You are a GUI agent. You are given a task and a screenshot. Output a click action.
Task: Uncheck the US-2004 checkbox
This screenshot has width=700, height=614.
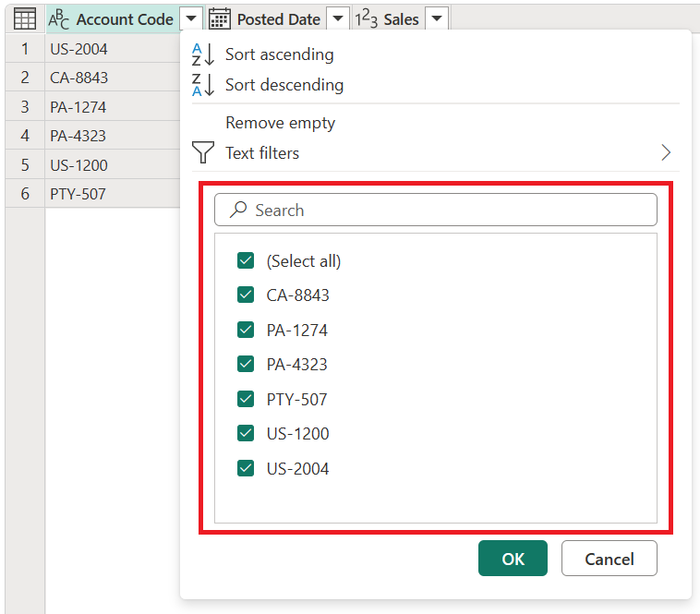point(246,468)
